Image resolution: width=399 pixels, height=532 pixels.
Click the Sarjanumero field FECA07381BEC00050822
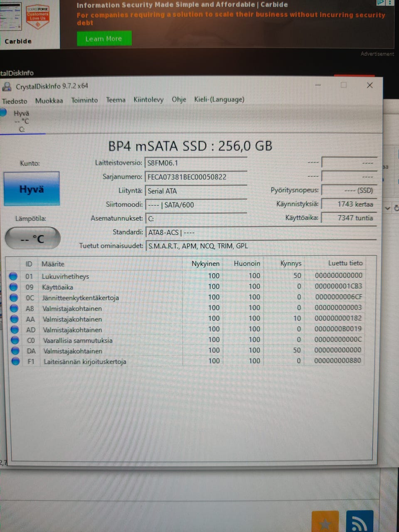(196, 177)
